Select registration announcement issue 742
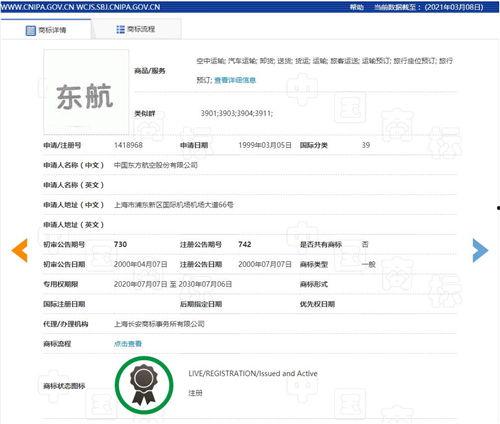 tap(245, 244)
